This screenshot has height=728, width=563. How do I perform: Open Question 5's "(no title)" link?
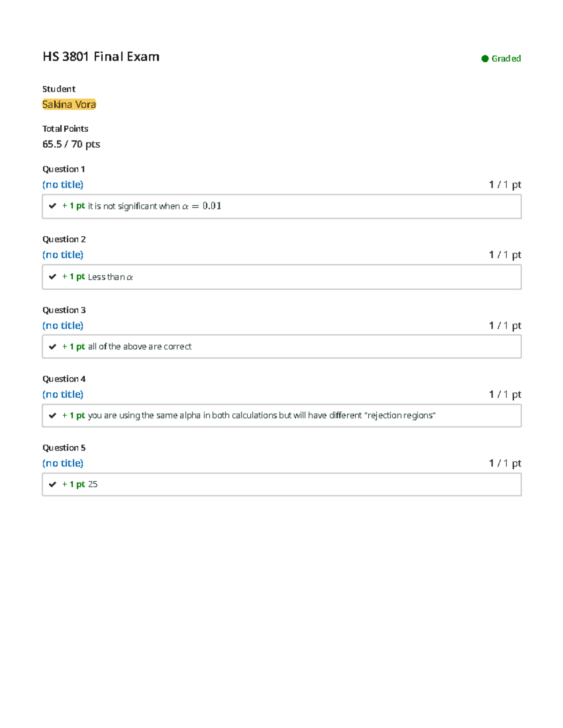point(63,464)
